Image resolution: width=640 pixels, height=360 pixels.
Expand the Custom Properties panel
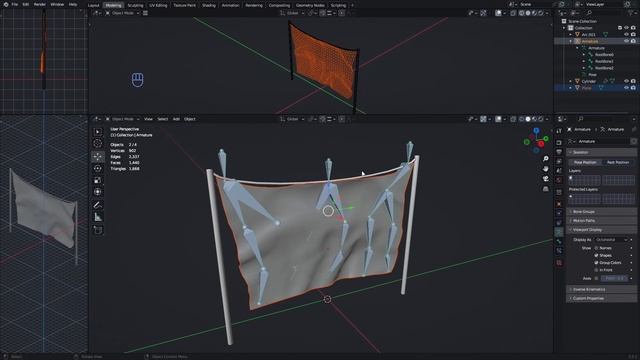(602, 298)
